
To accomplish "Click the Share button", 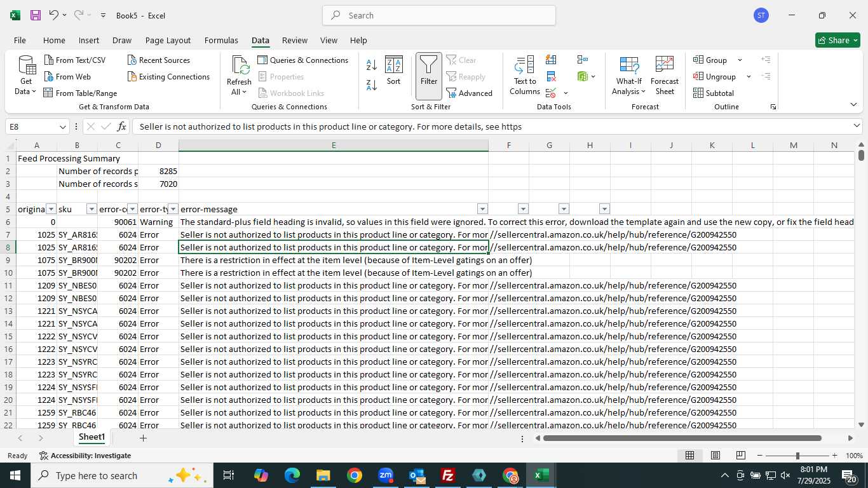I will click(x=837, y=40).
